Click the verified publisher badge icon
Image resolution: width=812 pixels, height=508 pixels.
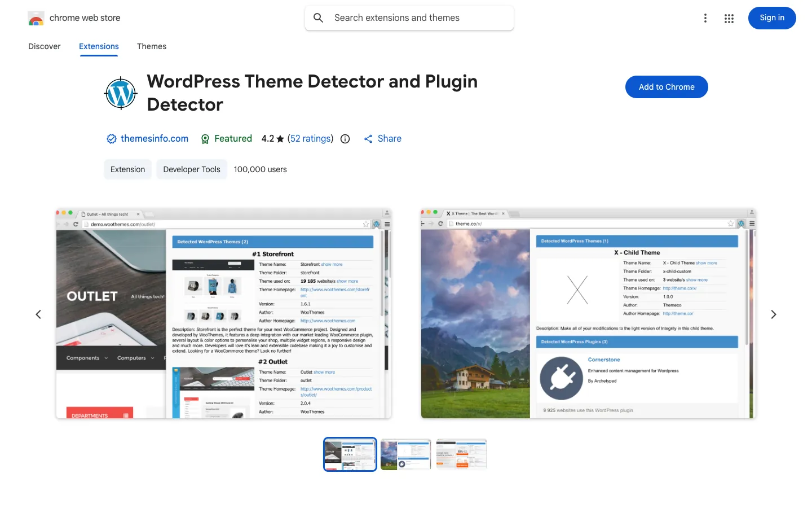[x=112, y=139]
